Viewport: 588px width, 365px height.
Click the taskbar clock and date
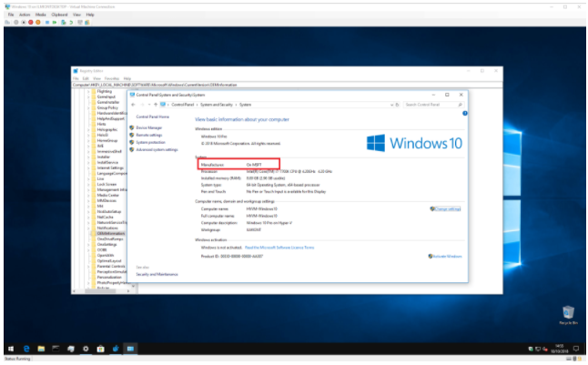(x=559, y=349)
